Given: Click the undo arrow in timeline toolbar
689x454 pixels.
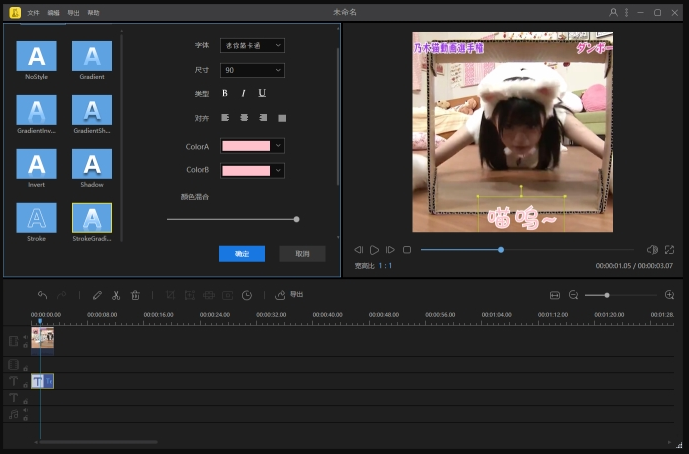Looking at the screenshot, I should pyautogui.click(x=42, y=295).
